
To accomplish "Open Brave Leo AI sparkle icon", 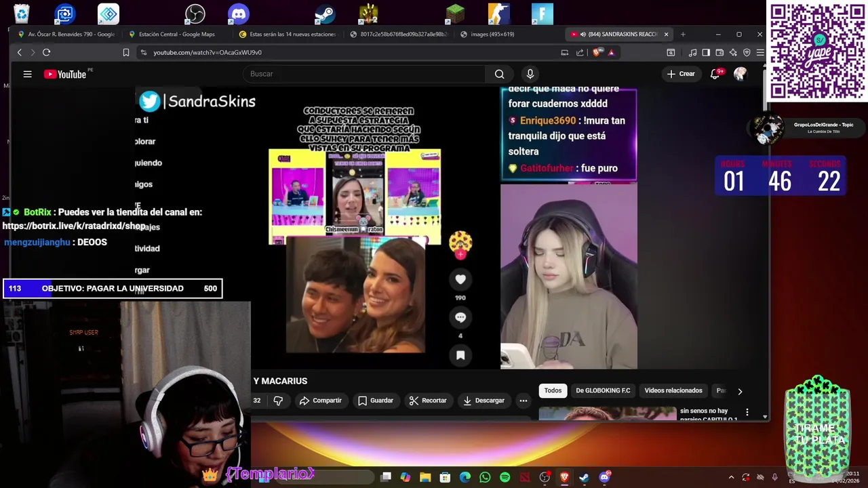I will point(733,52).
